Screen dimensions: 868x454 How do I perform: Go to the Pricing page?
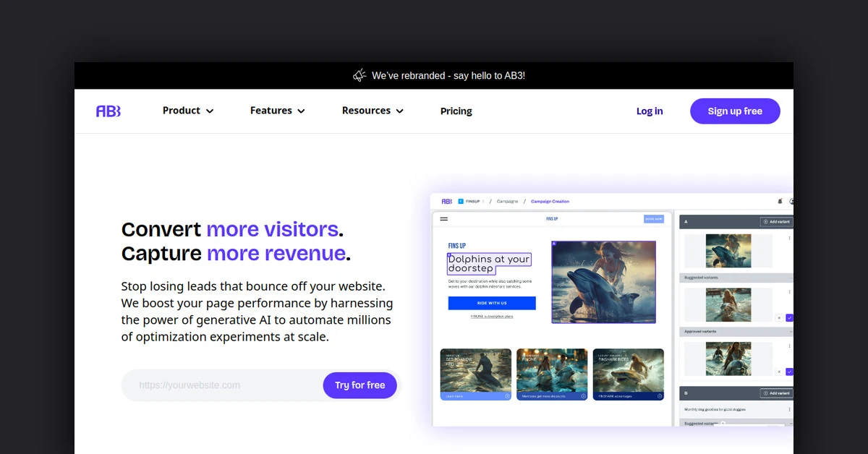click(x=456, y=111)
